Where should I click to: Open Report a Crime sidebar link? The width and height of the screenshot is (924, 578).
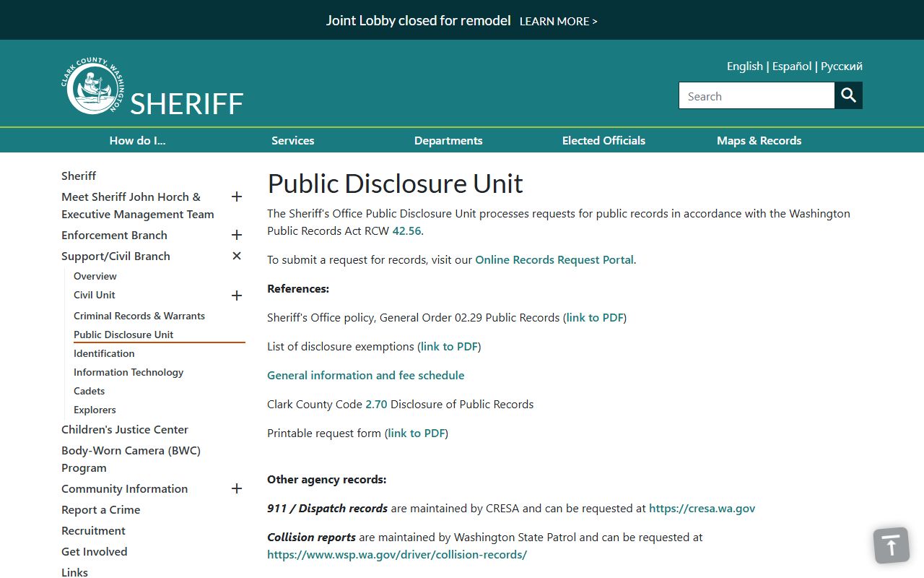100,509
